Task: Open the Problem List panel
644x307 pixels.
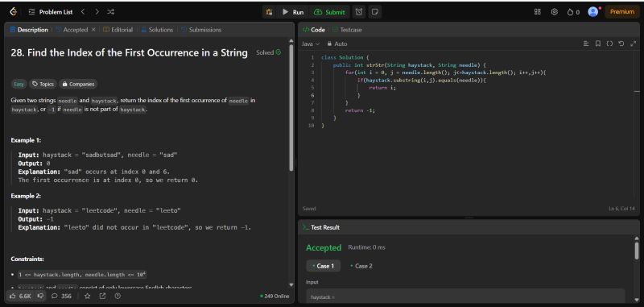Action: (x=51, y=12)
